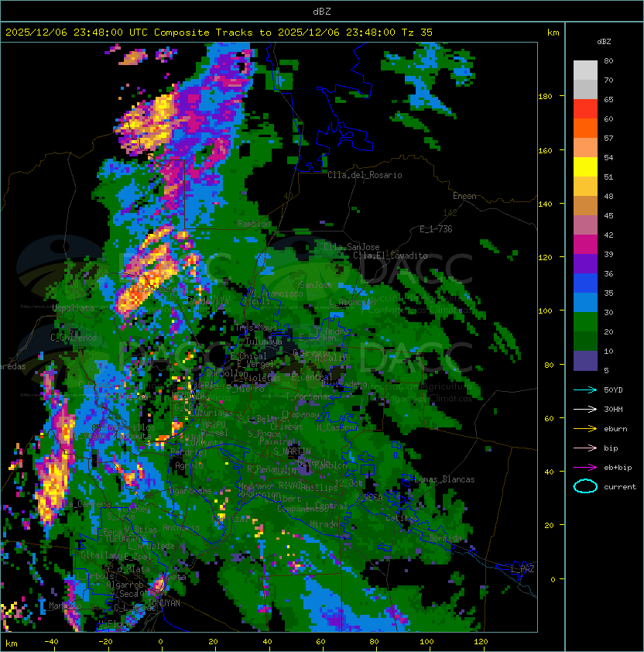Click the 'Tres_Mayo' map label
This screenshot has height=652, width=644.
click(x=255, y=328)
